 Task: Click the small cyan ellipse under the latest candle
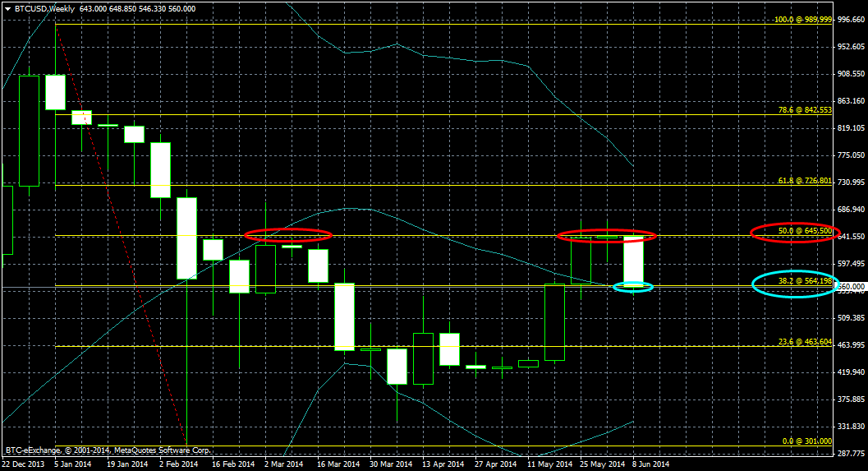633,287
